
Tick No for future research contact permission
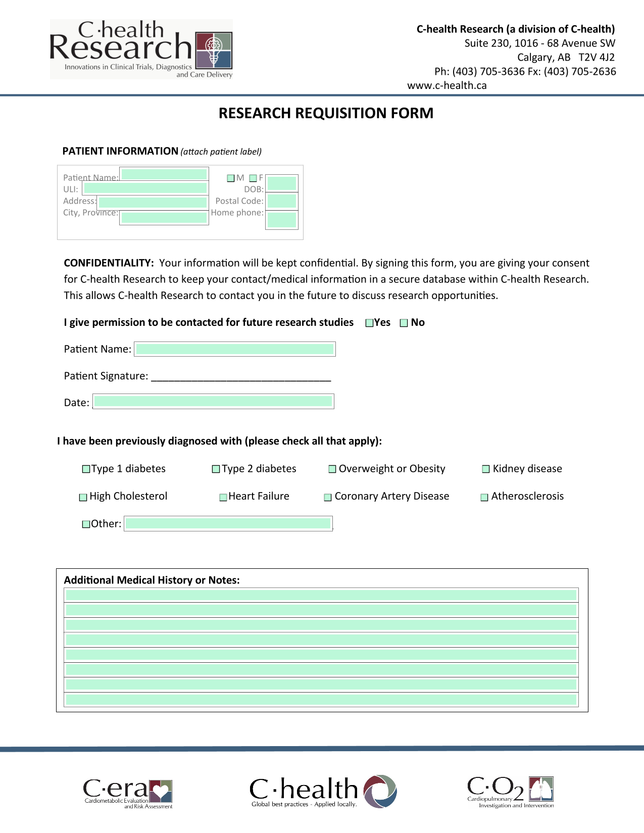[x=404, y=323]
